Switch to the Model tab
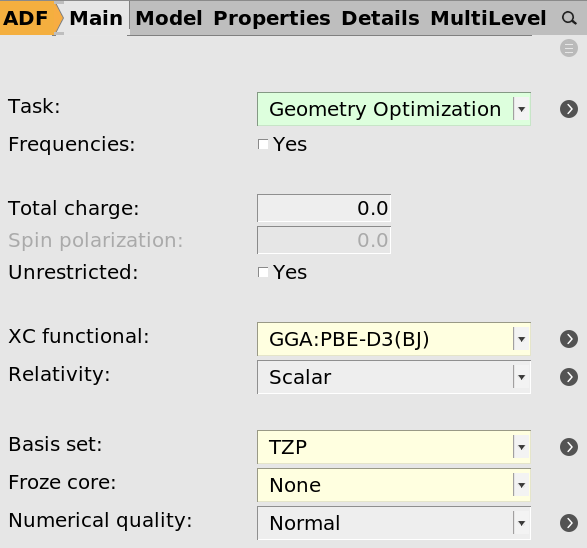This screenshot has width=587, height=548. tap(169, 18)
